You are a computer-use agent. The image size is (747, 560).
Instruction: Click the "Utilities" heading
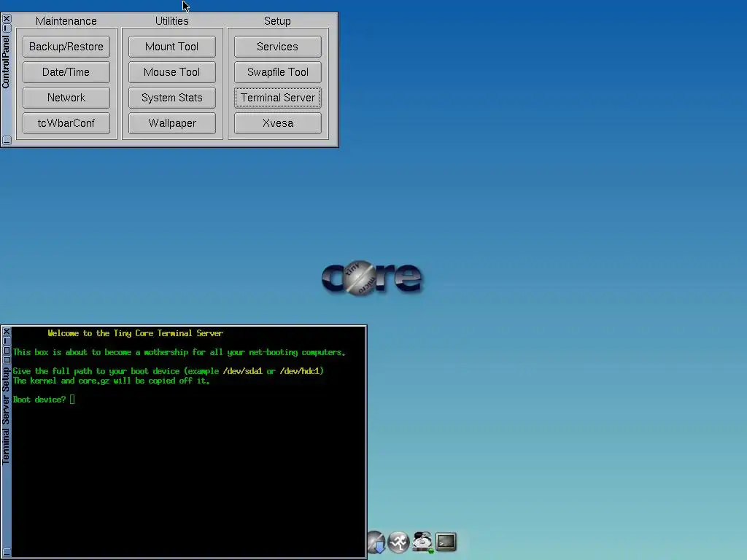coord(172,21)
